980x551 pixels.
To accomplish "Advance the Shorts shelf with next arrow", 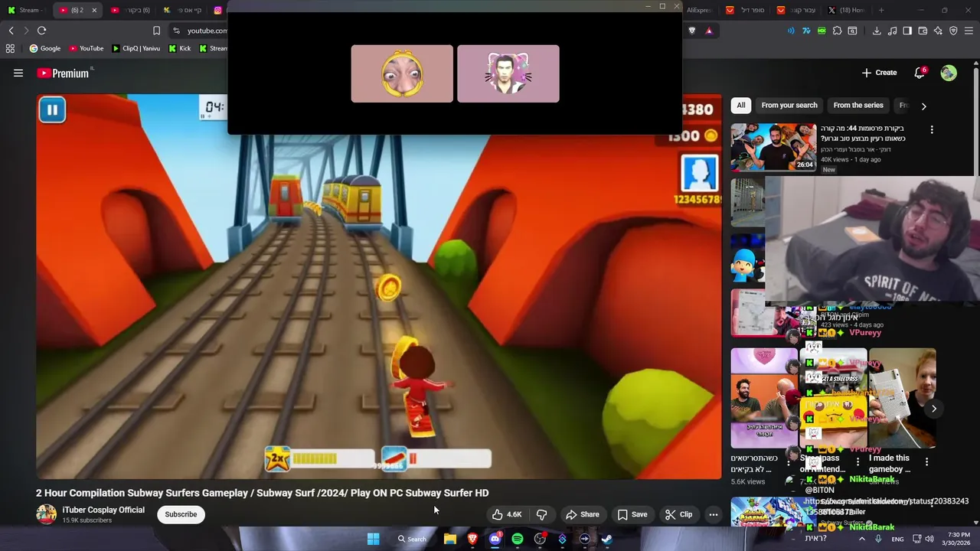I will [933, 409].
